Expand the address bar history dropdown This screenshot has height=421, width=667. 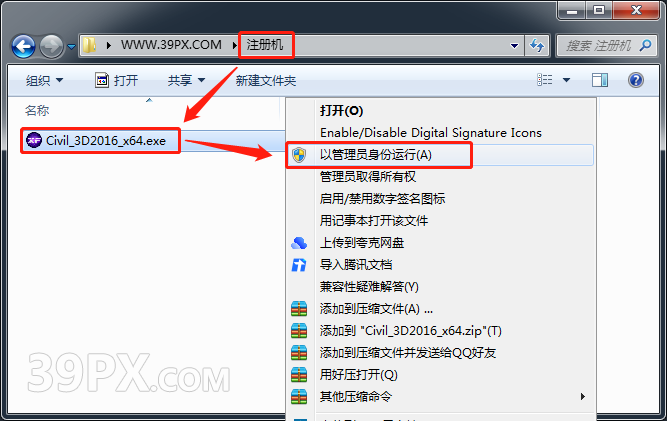(514, 46)
